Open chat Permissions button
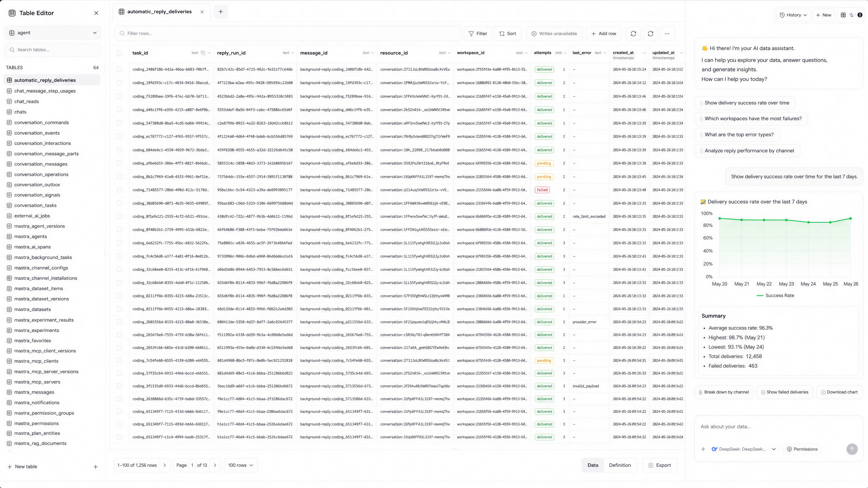This screenshot has width=868, height=488. pyautogui.click(x=802, y=449)
